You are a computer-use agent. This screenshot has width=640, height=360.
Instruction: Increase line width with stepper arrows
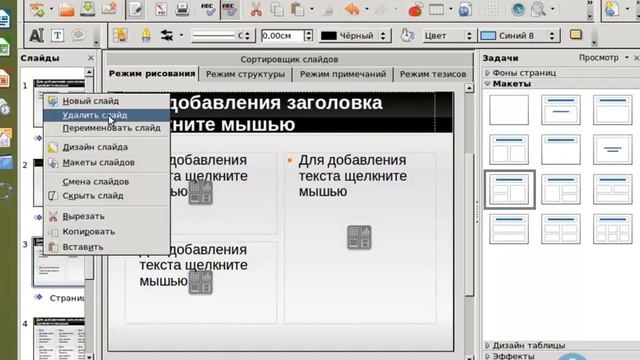[309, 36]
